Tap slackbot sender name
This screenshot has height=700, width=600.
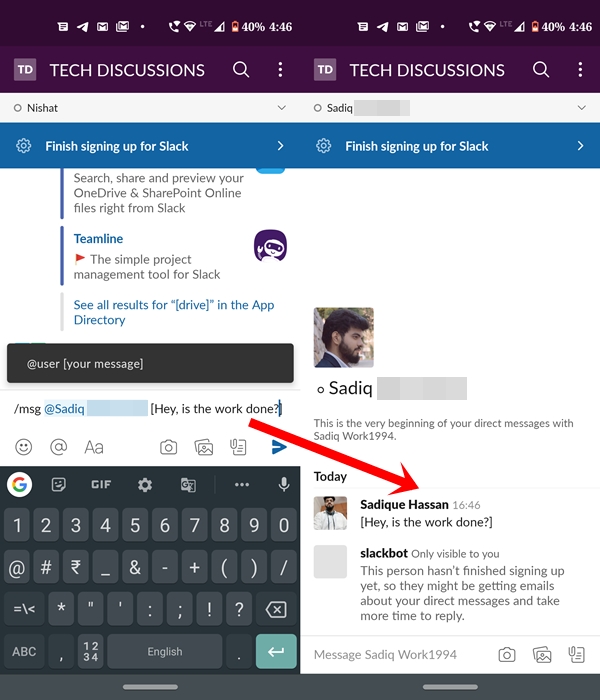(x=384, y=553)
